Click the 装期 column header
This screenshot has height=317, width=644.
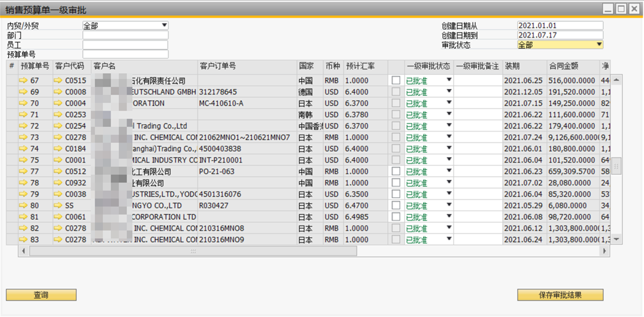click(525, 66)
